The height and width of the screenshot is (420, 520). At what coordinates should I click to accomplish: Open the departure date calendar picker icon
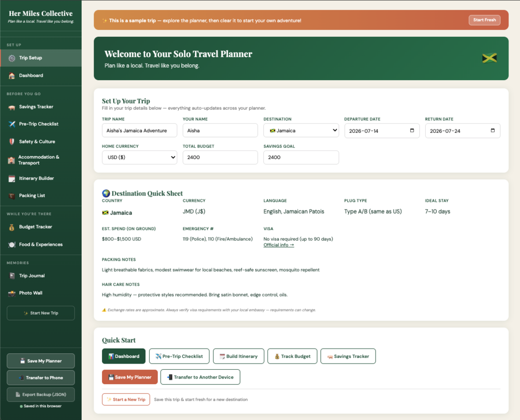tap(412, 130)
